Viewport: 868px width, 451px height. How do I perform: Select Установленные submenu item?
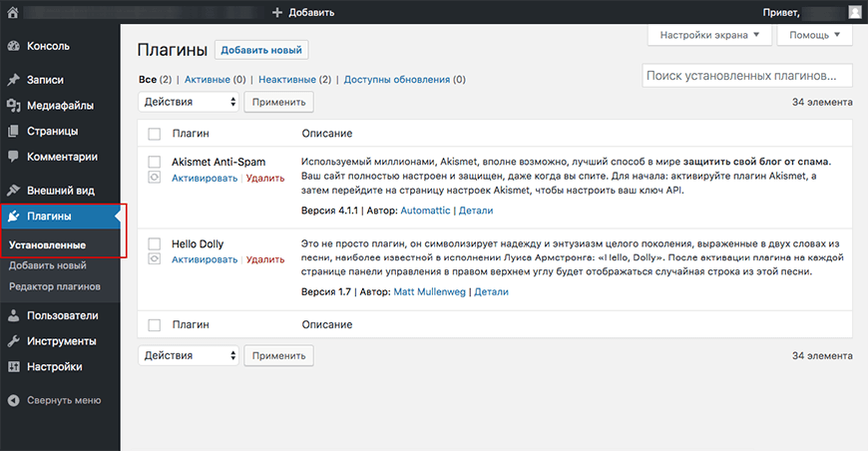tap(47, 244)
